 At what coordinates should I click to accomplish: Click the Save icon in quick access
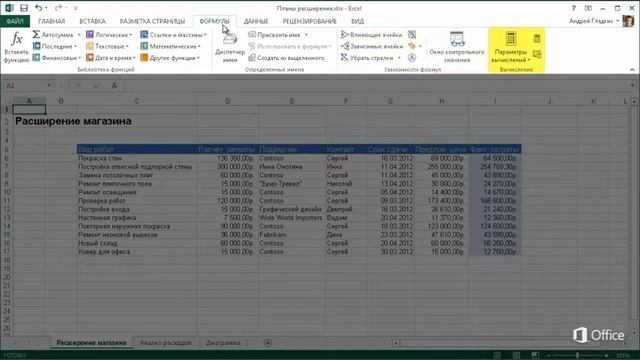pyautogui.click(x=24, y=8)
